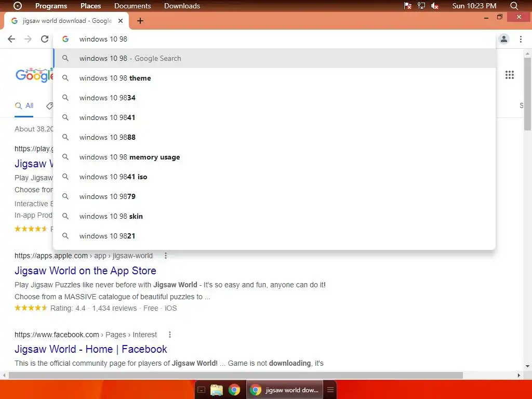Open the circular system menu icon
Image resolution: width=532 pixels, height=399 pixels.
pos(18,6)
